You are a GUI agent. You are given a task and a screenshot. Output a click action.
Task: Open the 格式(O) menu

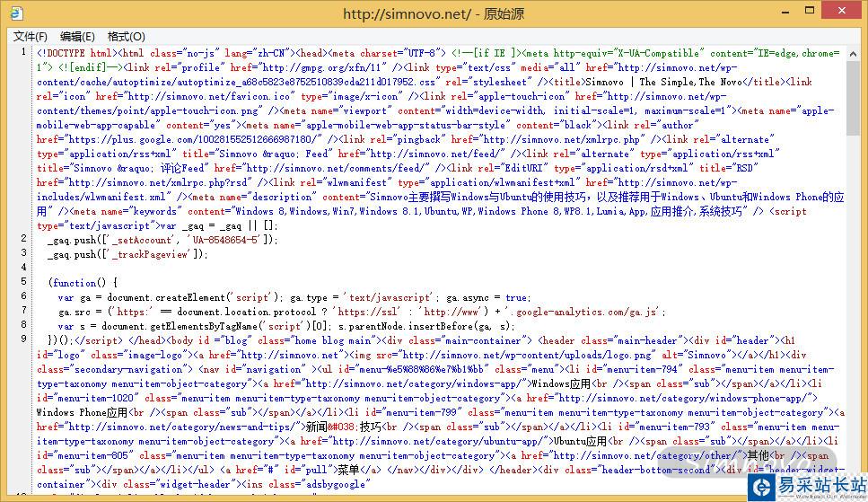(x=127, y=37)
